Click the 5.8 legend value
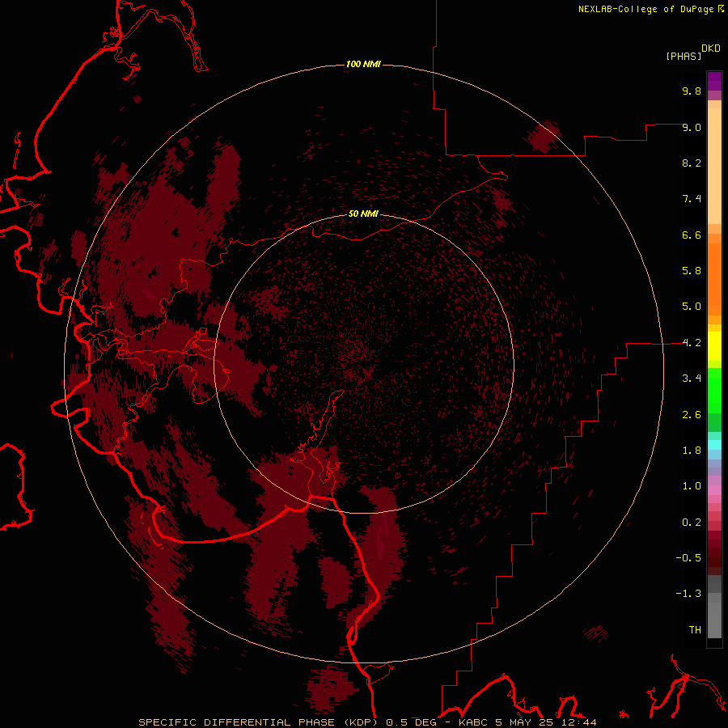The width and height of the screenshot is (728, 728). 692,271
